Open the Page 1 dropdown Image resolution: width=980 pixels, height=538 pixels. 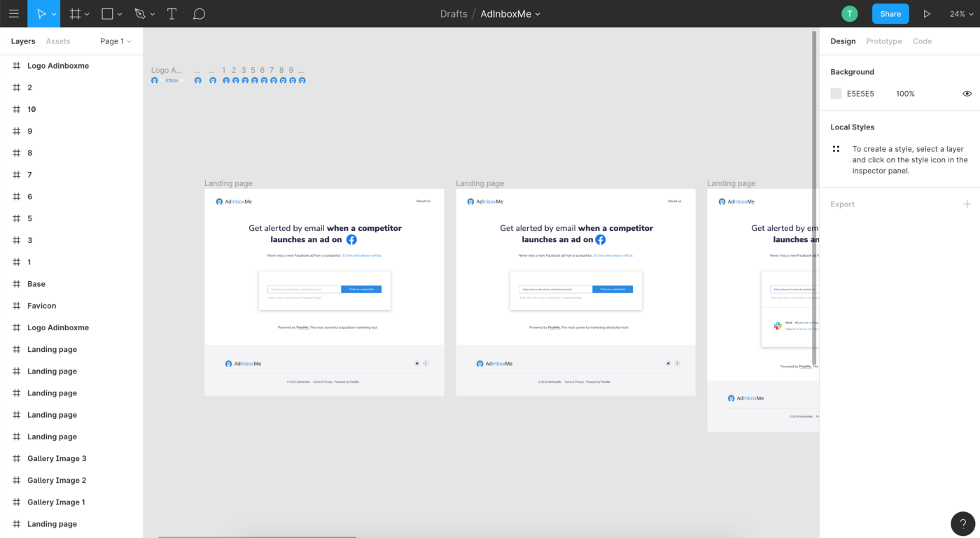pyautogui.click(x=115, y=41)
